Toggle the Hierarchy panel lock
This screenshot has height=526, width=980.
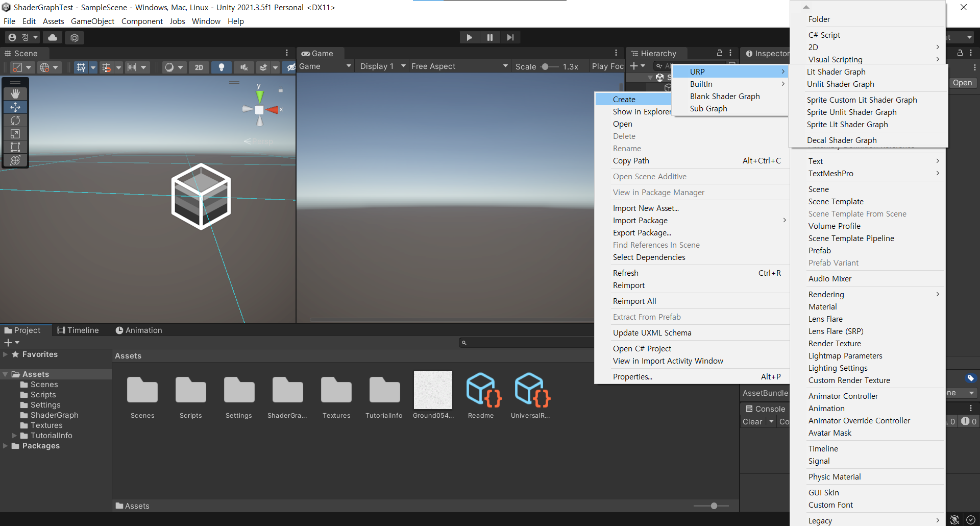click(x=720, y=53)
